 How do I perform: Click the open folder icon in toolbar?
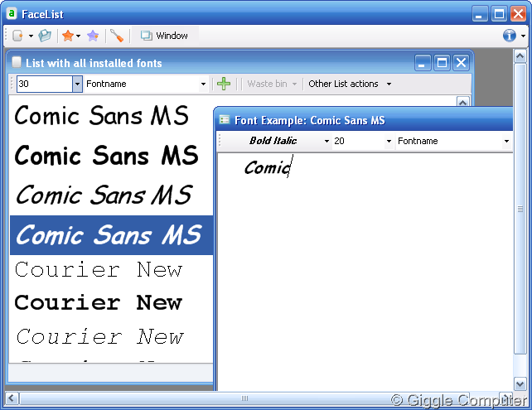coord(45,36)
